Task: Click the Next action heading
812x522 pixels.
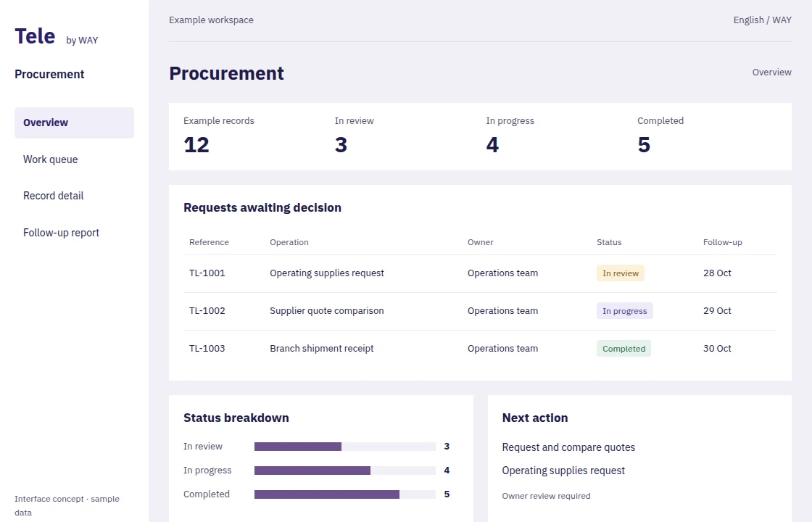Action: click(535, 418)
